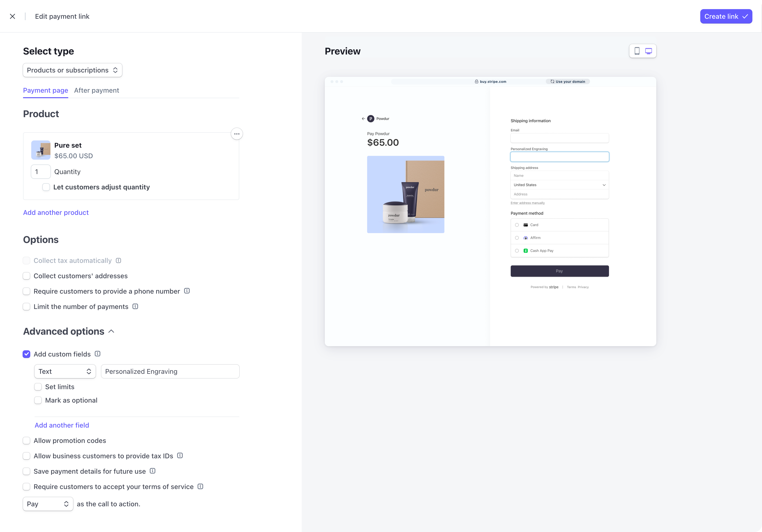Show info about business tax IDs
The image size is (762, 532).
tap(180, 456)
